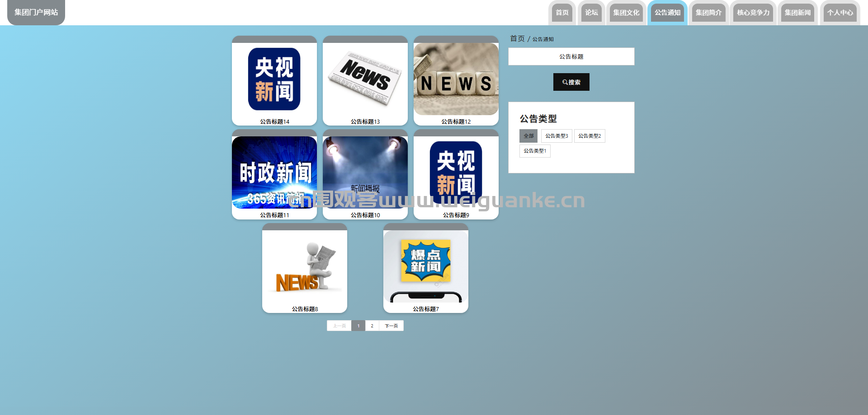This screenshot has height=415, width=868.
Task: Click the 公告标题12 caption text
Action: pyautogui.click(x=456, y=121)
